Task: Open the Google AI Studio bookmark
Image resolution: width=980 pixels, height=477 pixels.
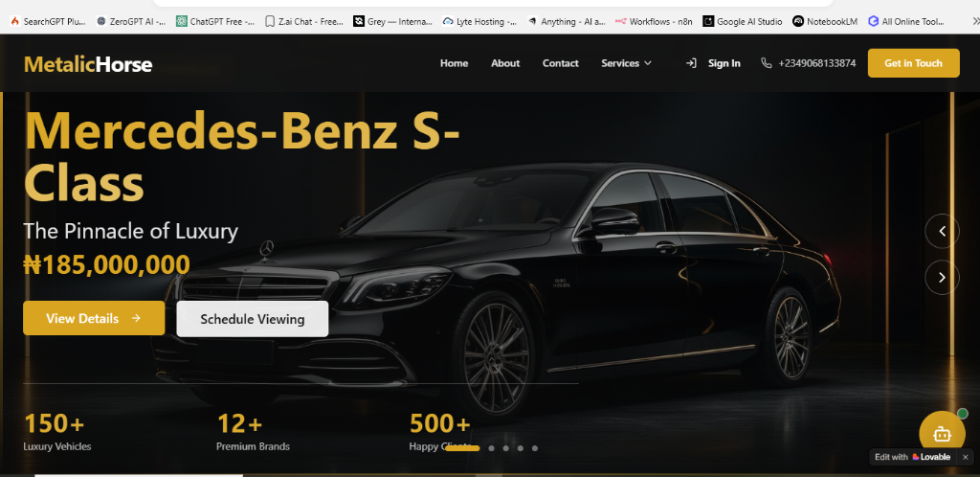Action: coord(743,21)
